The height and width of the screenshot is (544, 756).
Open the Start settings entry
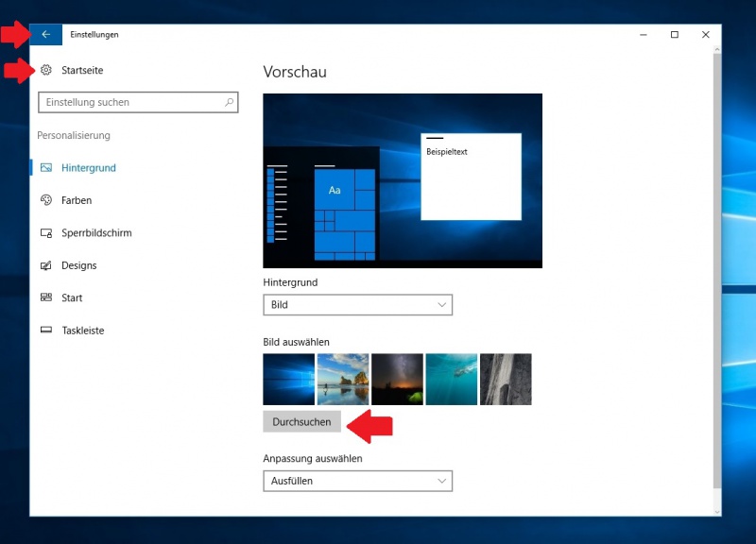[72, 297]
